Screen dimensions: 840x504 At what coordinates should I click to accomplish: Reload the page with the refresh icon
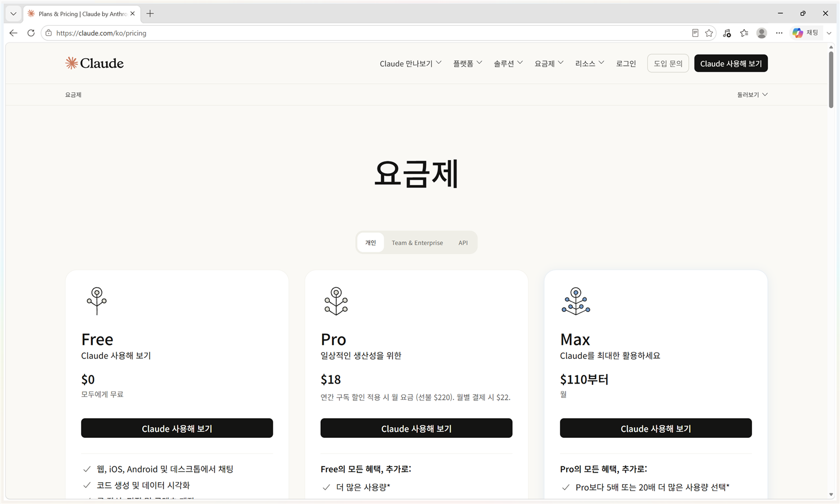[x=31, y=33]
